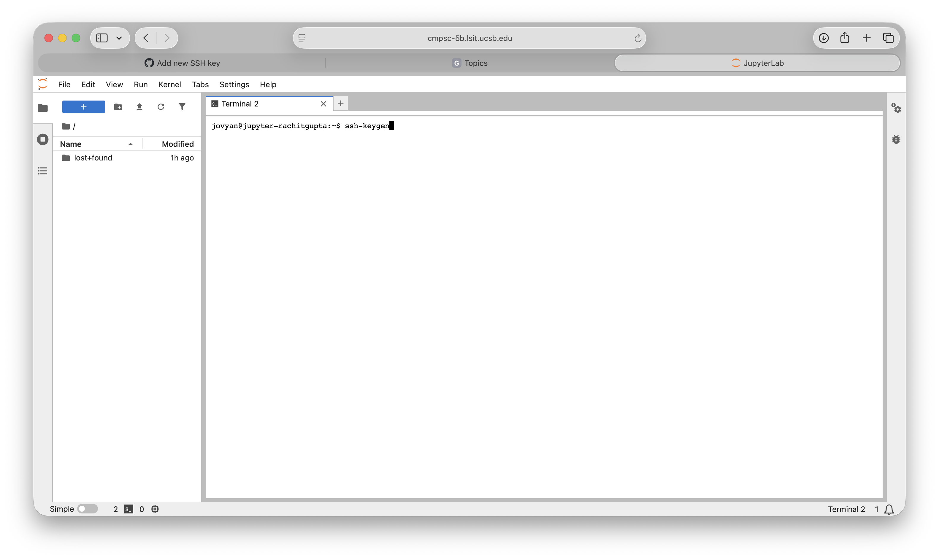Open the Kernel menu

click(169, 85)
